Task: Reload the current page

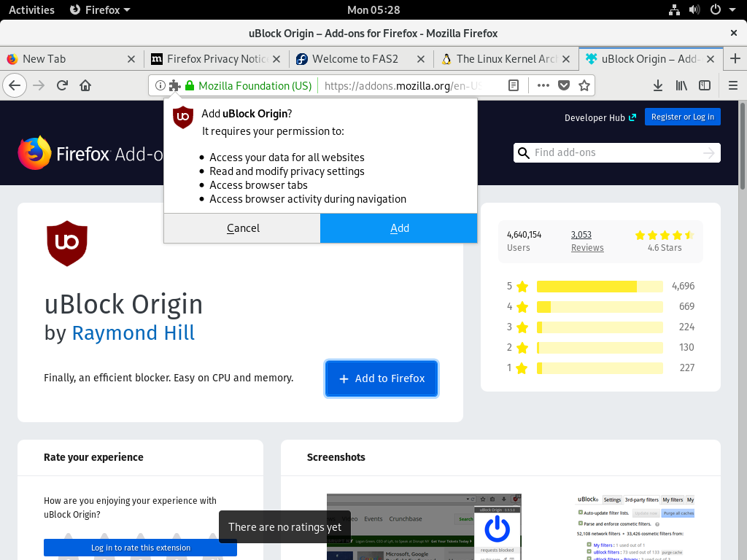Action: [x=62, y=86]
